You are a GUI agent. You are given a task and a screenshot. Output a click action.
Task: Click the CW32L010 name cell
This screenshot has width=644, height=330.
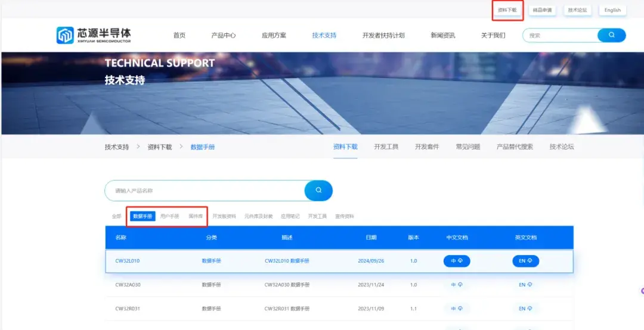tap(128, 261)
